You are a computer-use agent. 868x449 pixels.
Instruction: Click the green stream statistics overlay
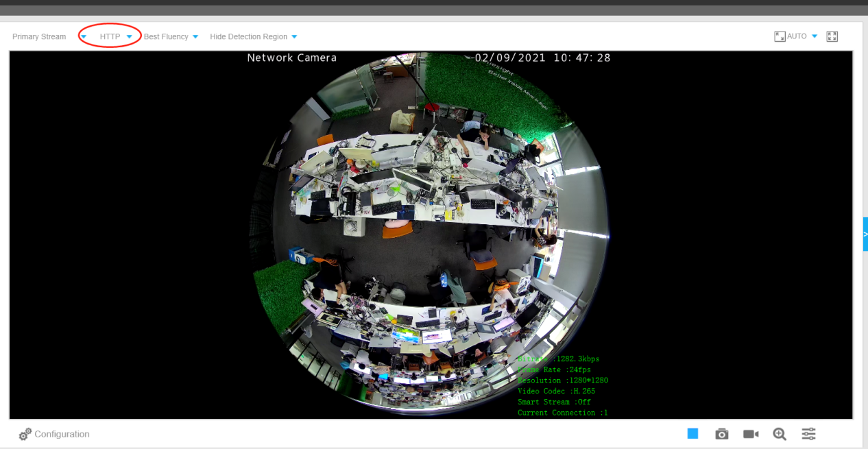(563, 385)
